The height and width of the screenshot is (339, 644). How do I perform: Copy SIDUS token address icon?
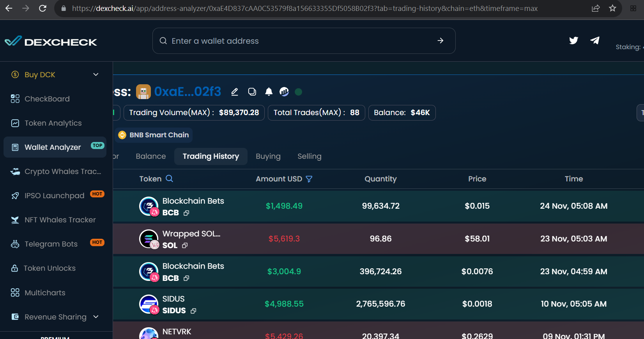(x=193, y=311)
